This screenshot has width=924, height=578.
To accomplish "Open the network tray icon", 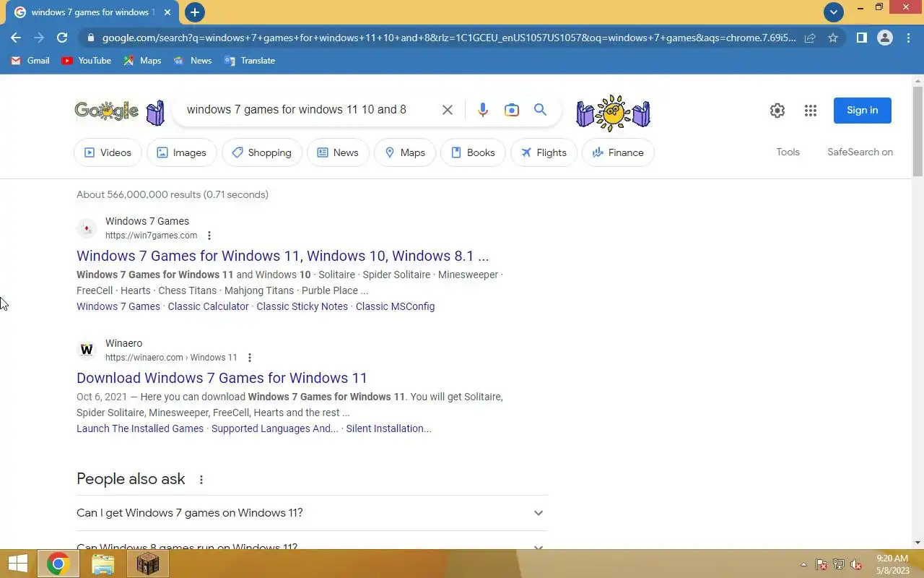I will (x=839, y=565).
